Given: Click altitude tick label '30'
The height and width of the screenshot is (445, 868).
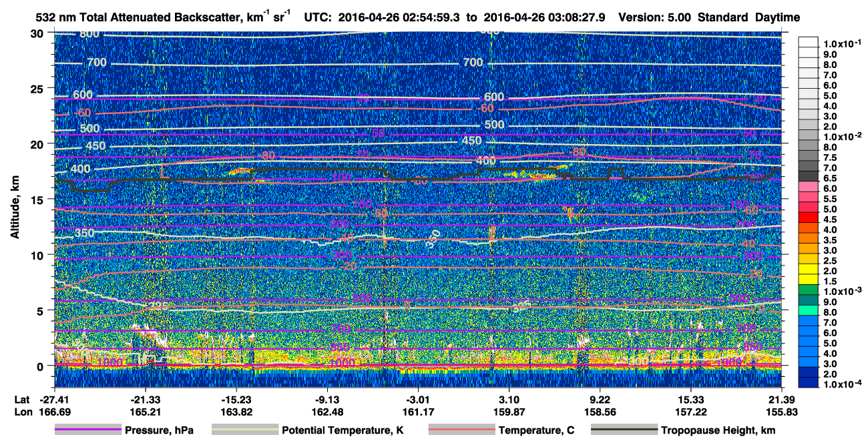Looking at the screenshot, I should (x=37, y=33).
